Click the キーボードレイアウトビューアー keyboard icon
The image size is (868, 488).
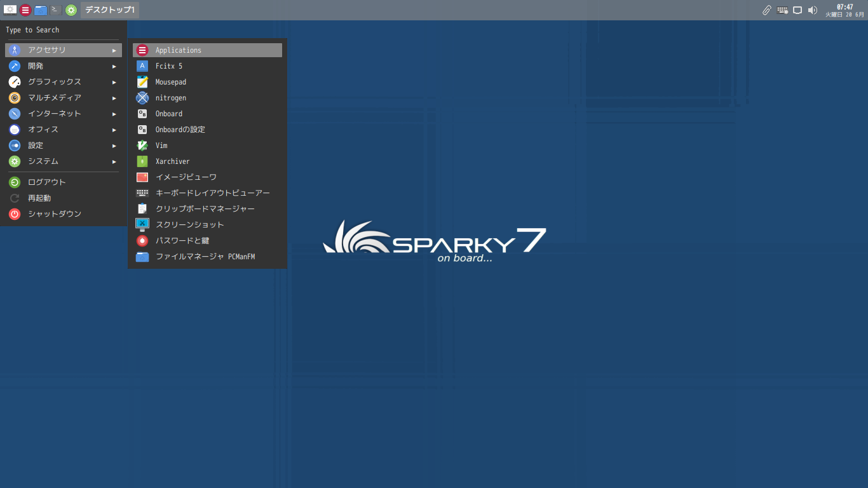142,193
